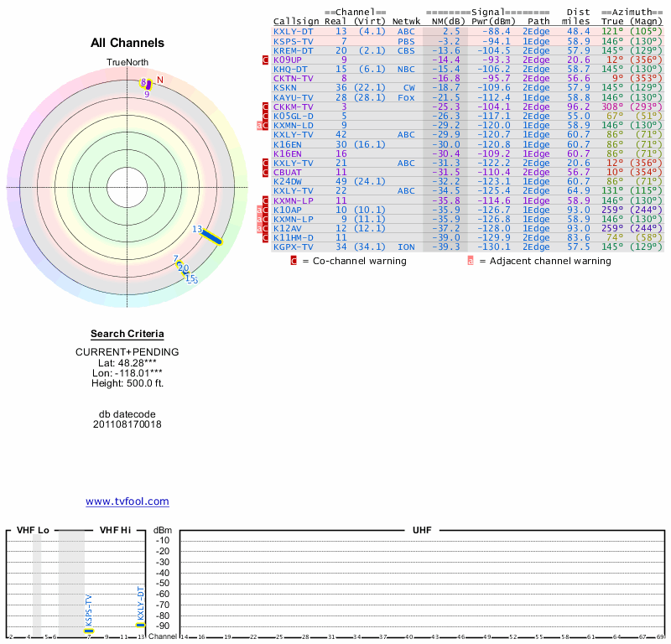
Task: Click the co-channel warning icon by CBUAT
Action: pos(266,172)
